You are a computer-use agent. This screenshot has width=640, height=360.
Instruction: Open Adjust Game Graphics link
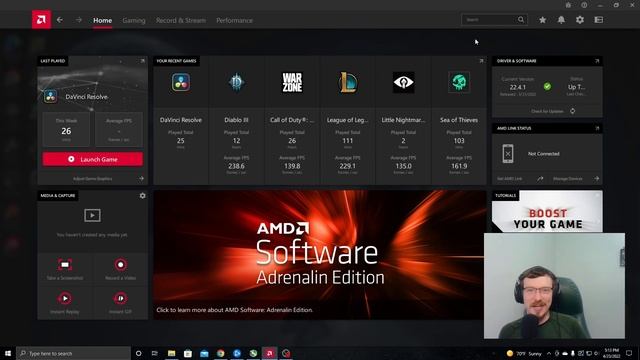coord(93,178)
